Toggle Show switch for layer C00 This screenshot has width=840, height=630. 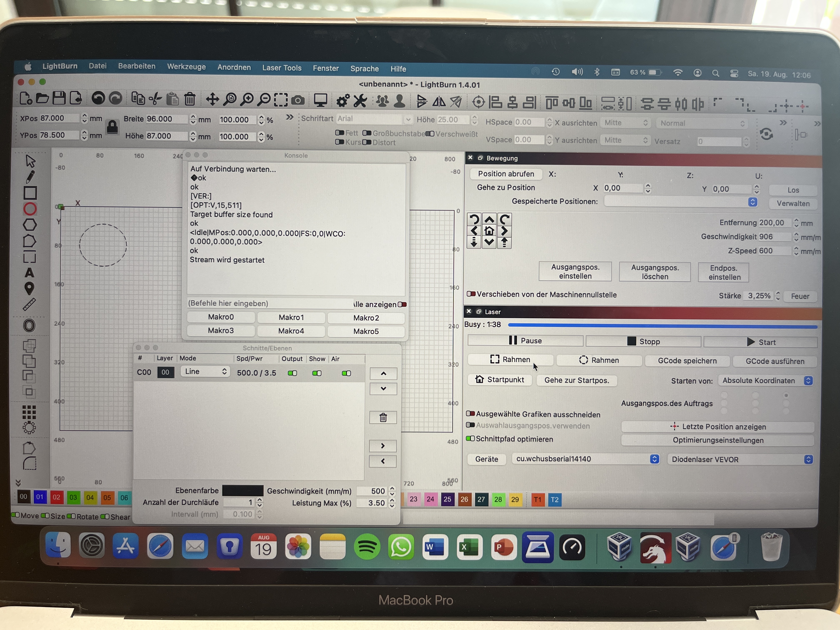[317, 373]
